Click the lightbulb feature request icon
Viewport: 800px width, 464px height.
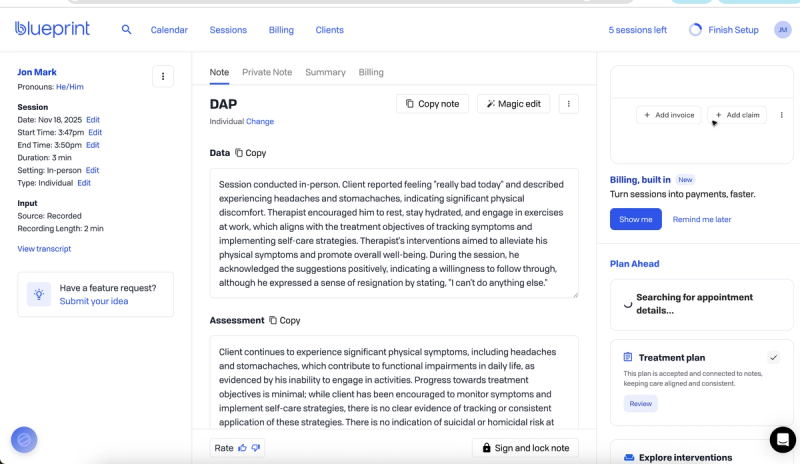click(39, 294)
